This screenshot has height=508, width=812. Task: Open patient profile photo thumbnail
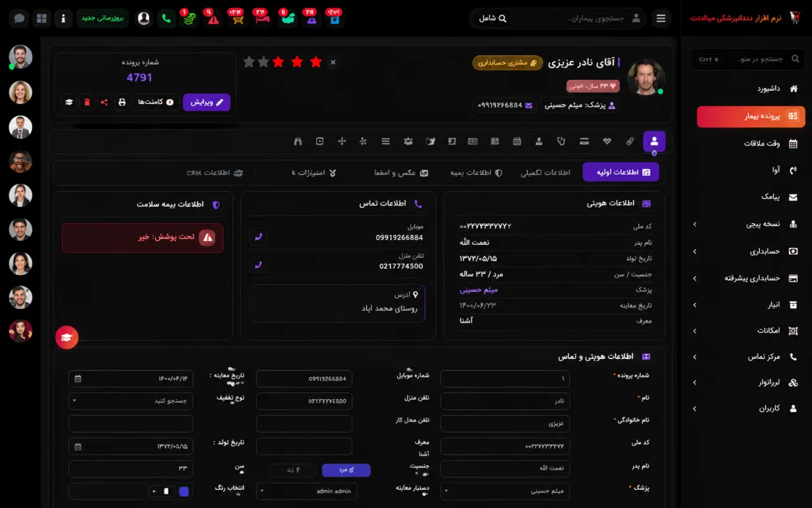click(646, 77)
